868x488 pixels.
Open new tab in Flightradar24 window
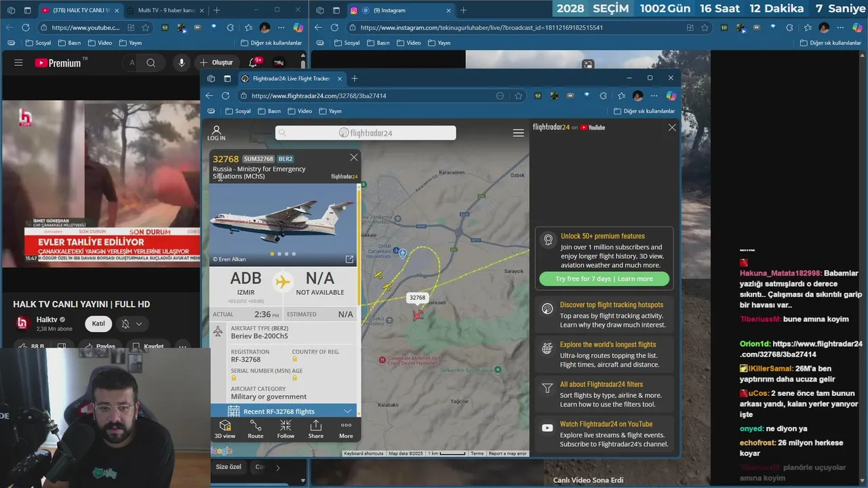(354, 79)
